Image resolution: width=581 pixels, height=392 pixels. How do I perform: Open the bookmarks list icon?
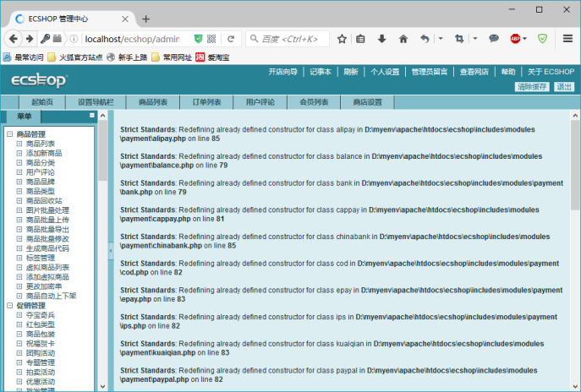click(x=360, y=39)
